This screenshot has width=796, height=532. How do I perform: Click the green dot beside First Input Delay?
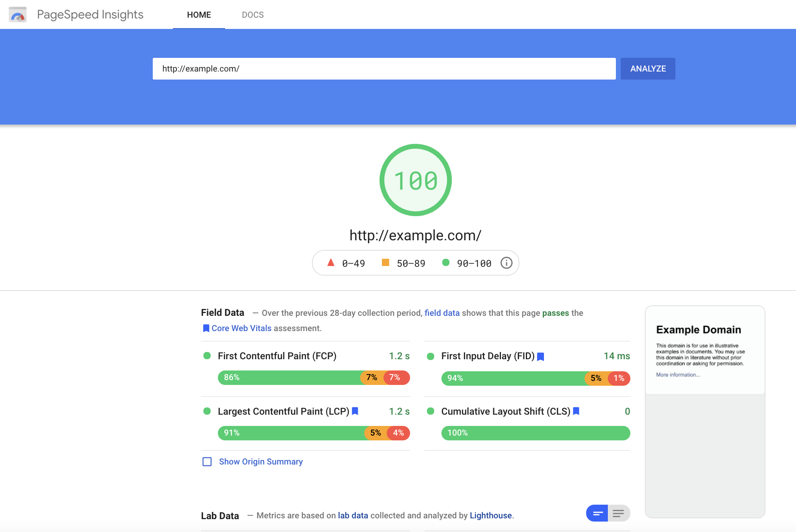[x=431, y=356]
